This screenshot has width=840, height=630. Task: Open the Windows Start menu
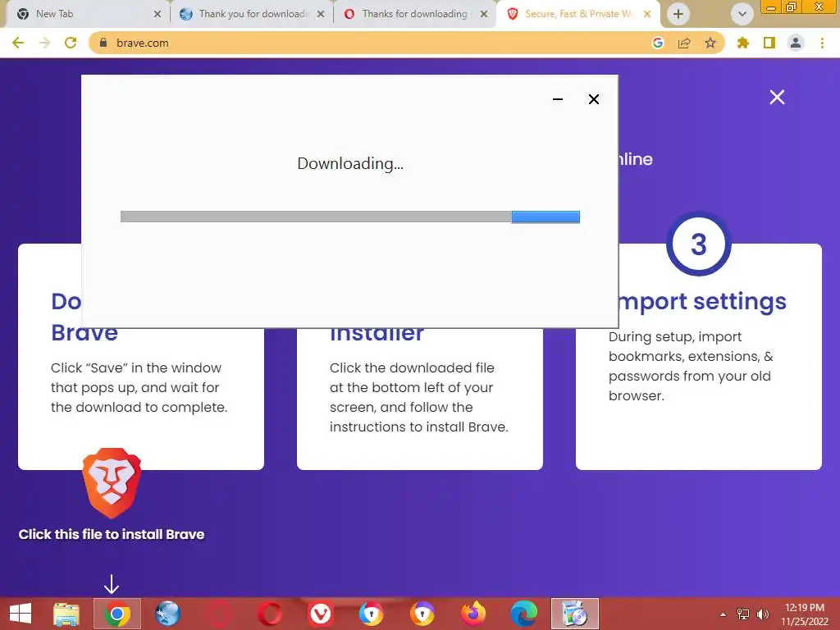pyautogui.click(x=21, y=614)
